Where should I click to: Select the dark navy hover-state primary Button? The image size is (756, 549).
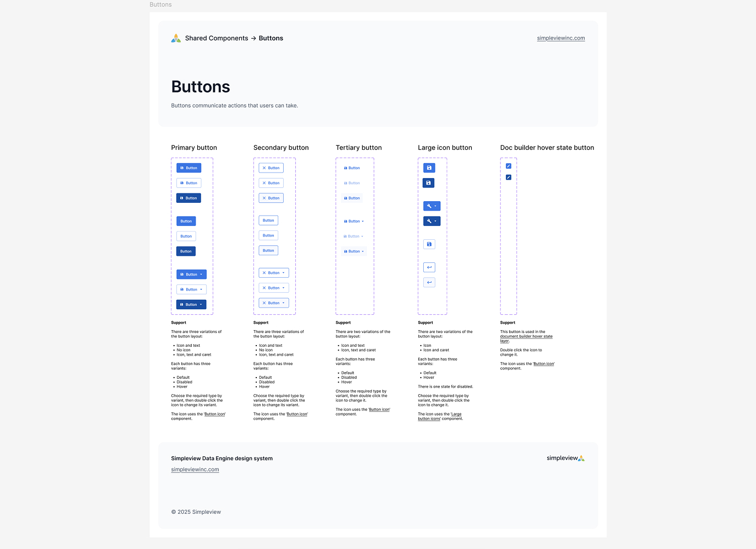(186, 251)
